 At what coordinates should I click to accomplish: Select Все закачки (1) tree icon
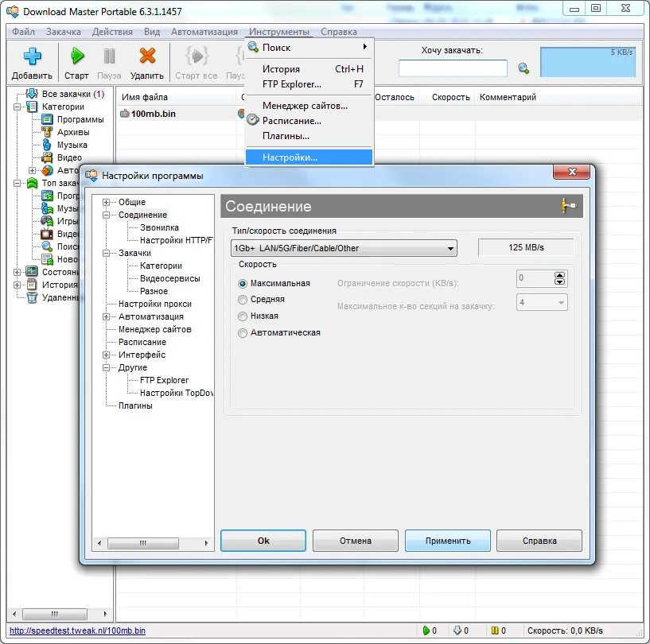[32, 94]
